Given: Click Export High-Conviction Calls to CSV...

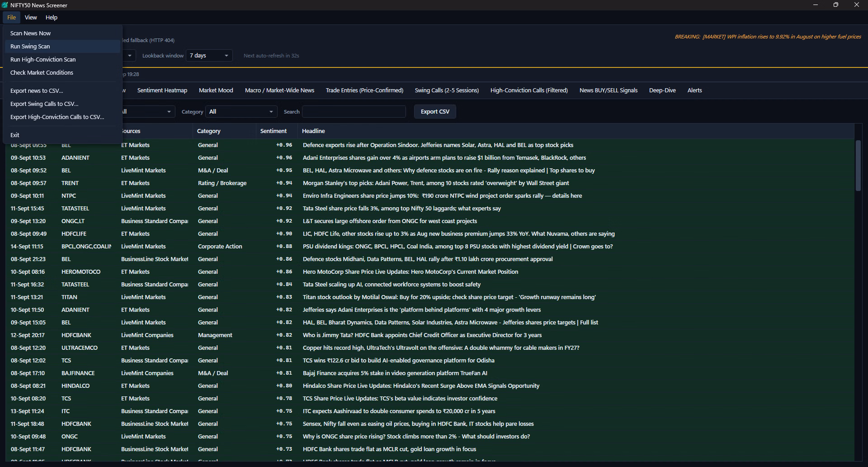Looking at the screenshot, I should point(62,117).
